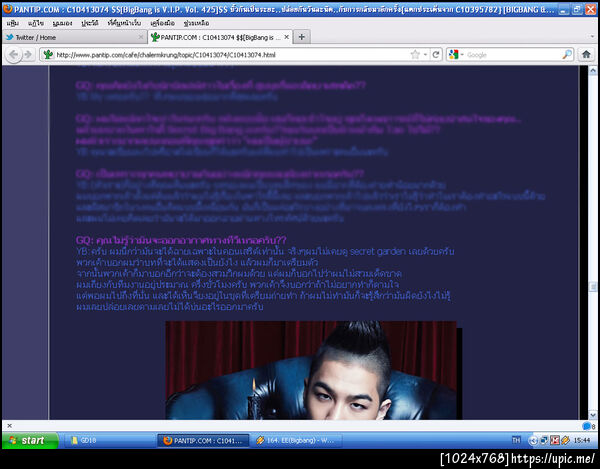Click the Pantip site favicon in address bar
Viewport: 600px width, 469px height.
48,55
